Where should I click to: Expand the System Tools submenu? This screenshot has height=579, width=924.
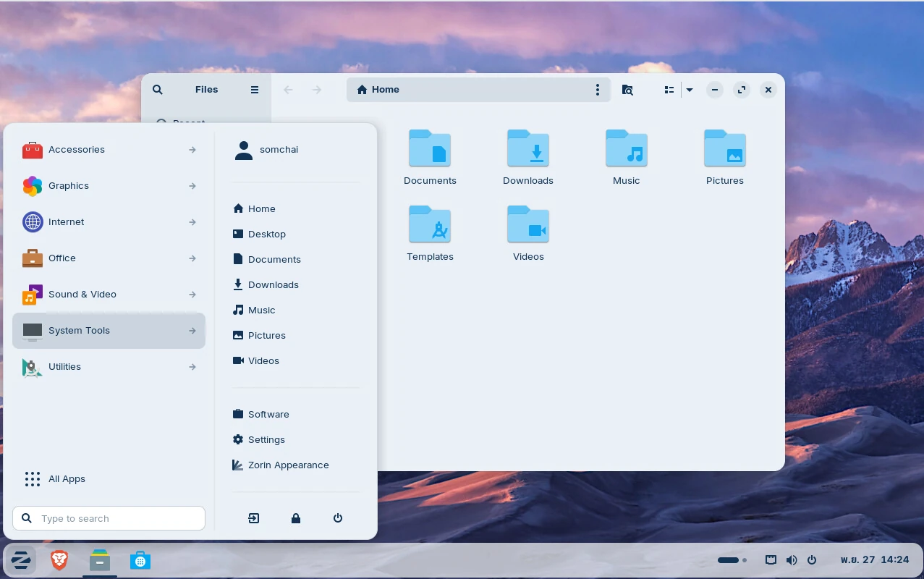109,331
